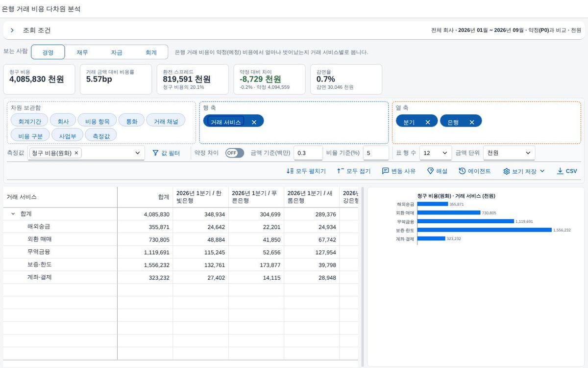Open the 금액 단위 dropdown
The image size is (588, 368).
[x=509, y=153]
